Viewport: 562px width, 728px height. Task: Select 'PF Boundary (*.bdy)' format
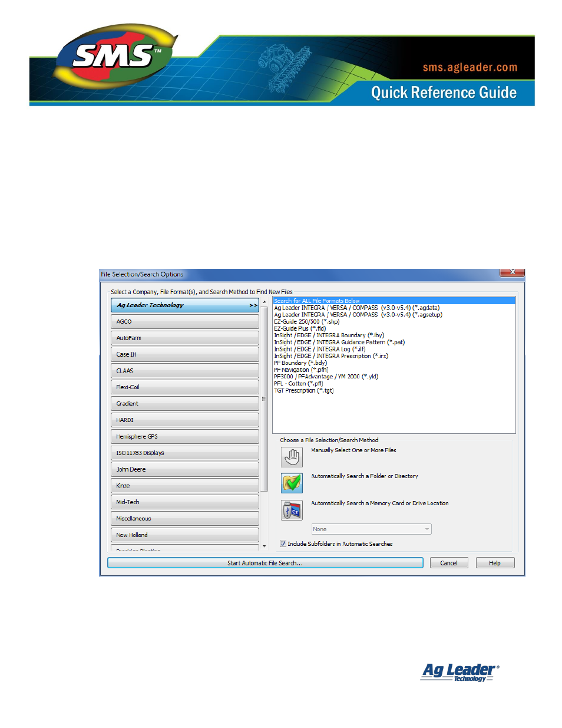coord(300,363)
